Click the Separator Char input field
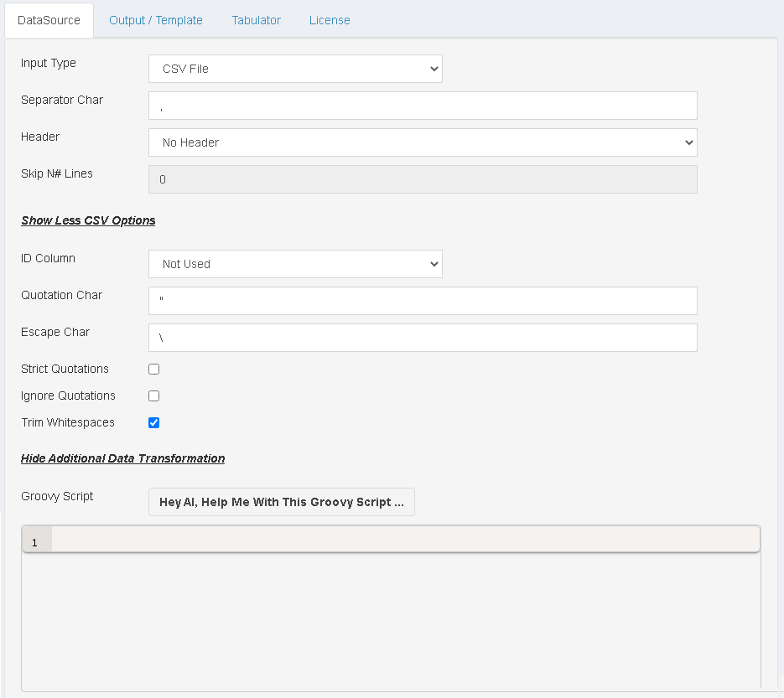Image resolution: width=784 pixels, height=698 pixels. [423, 106]
